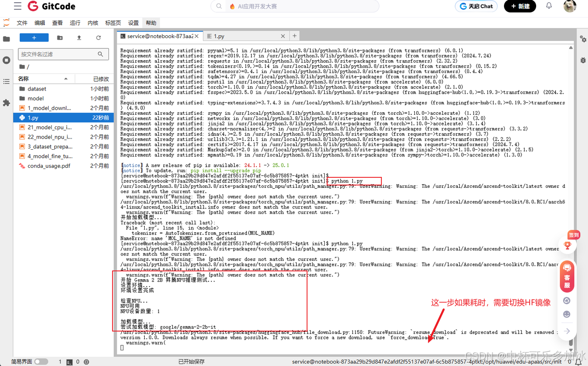
Task: Click the smiley feedback icon
Action: click(x=567, y=314)
